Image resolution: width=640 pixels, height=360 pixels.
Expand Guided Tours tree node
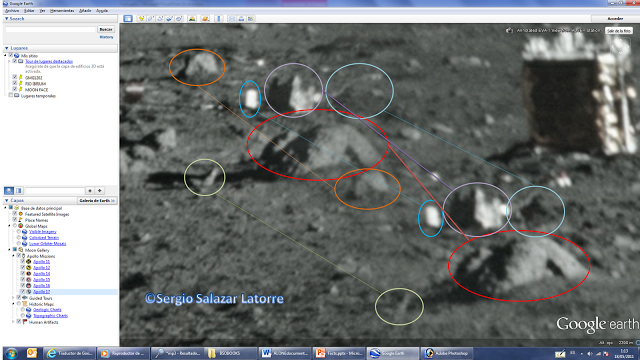[13, 298]
